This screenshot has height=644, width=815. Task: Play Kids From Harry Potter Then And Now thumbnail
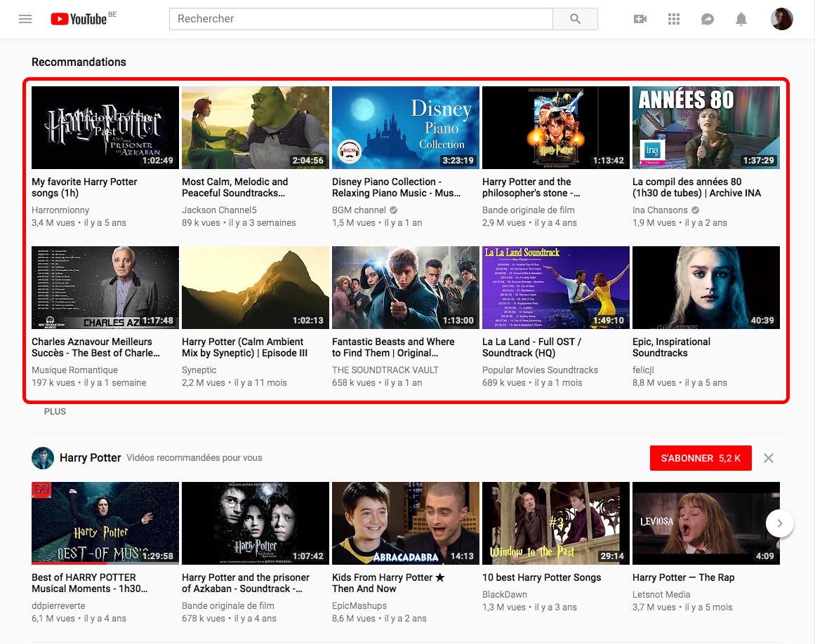[406, 523]
